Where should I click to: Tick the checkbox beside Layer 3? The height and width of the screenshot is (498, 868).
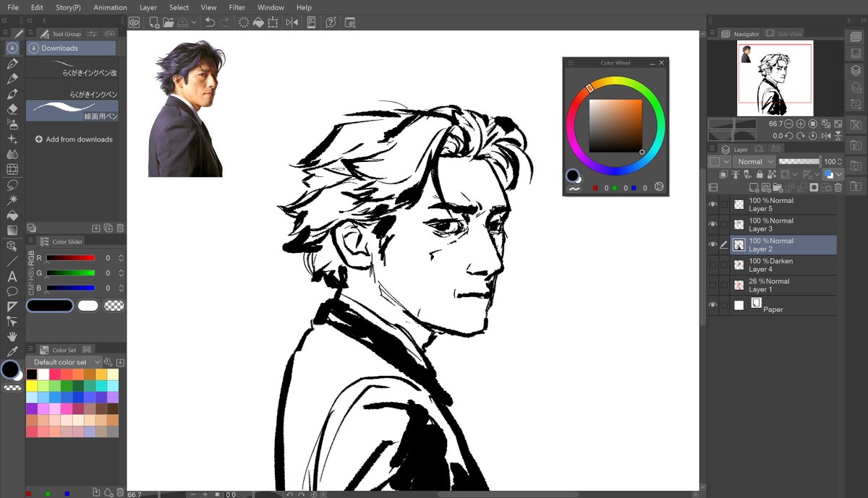[724, 225]
